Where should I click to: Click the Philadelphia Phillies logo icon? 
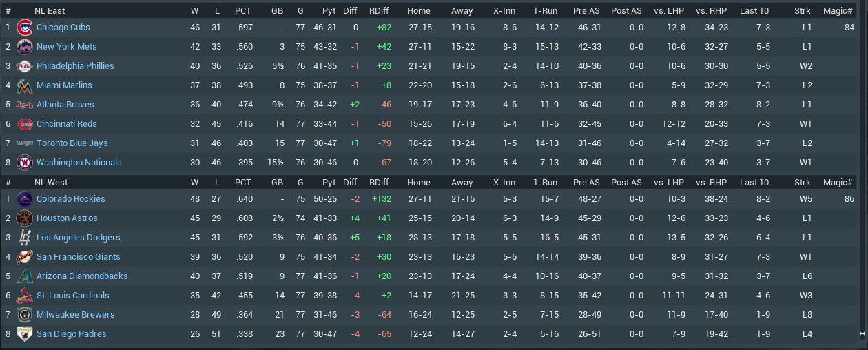point(24,66)
